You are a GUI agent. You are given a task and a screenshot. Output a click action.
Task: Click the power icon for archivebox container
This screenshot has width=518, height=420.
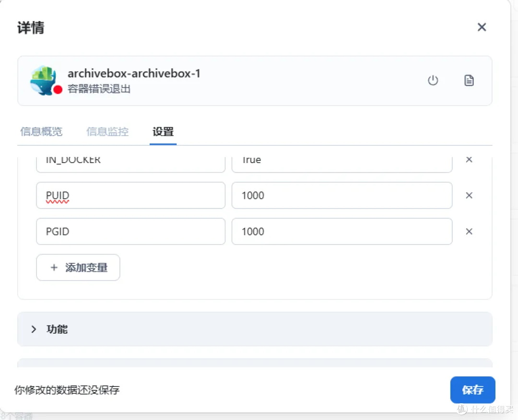[433, 80]
